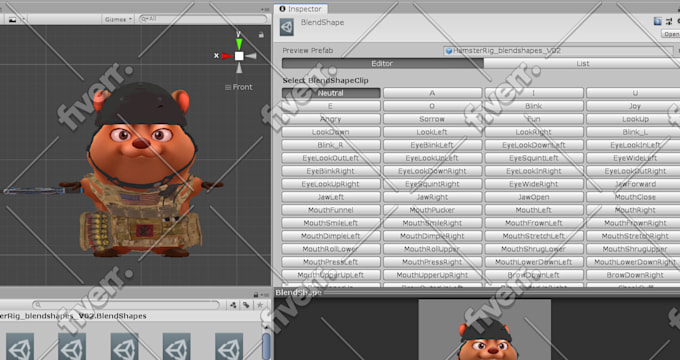
Task: Click the BlendShape asset icon in Inspector
Action: [x=287, y=27]
